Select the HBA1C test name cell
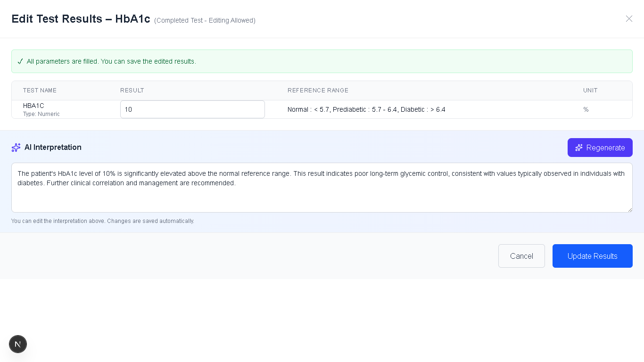Screen dimensions: 644x362 click(x=33, y=106)
